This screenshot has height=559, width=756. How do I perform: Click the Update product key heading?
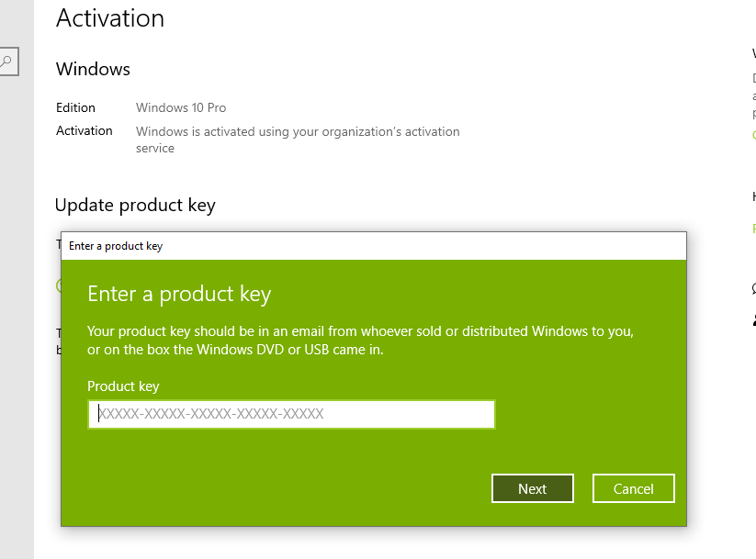(x=135, y=205)
